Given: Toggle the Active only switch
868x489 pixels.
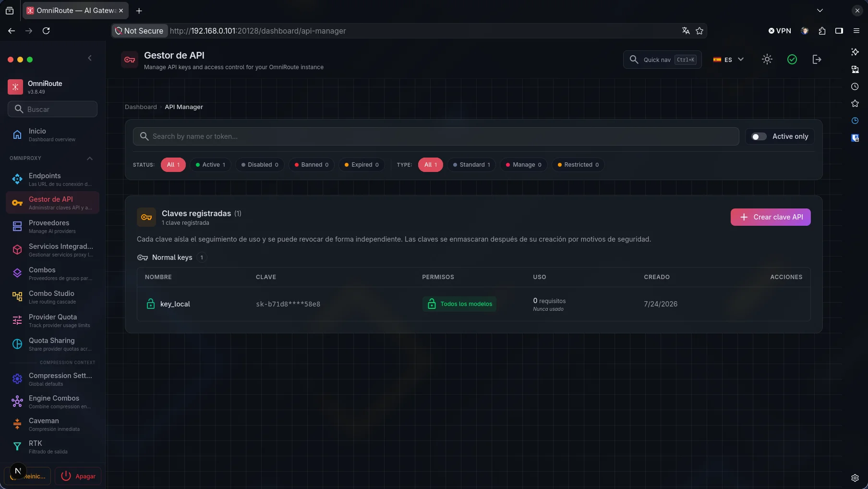Looking at the screenshot, I should coord(759,136).
